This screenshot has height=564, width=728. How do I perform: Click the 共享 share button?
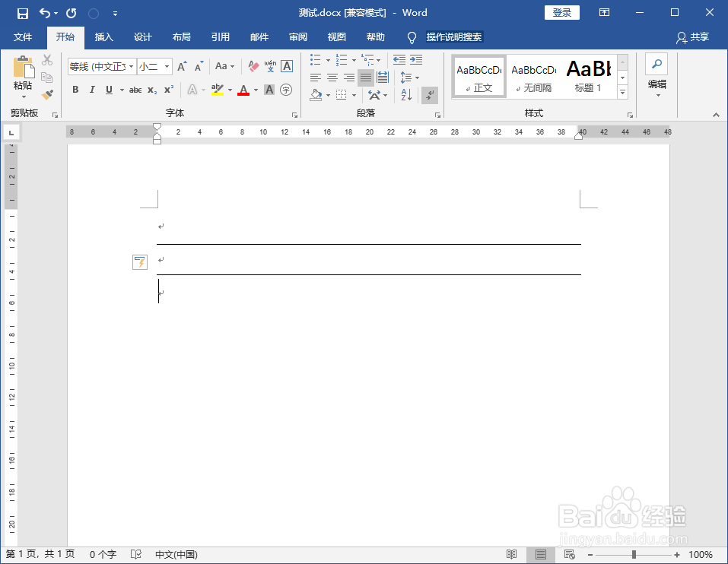coord(693,37)
